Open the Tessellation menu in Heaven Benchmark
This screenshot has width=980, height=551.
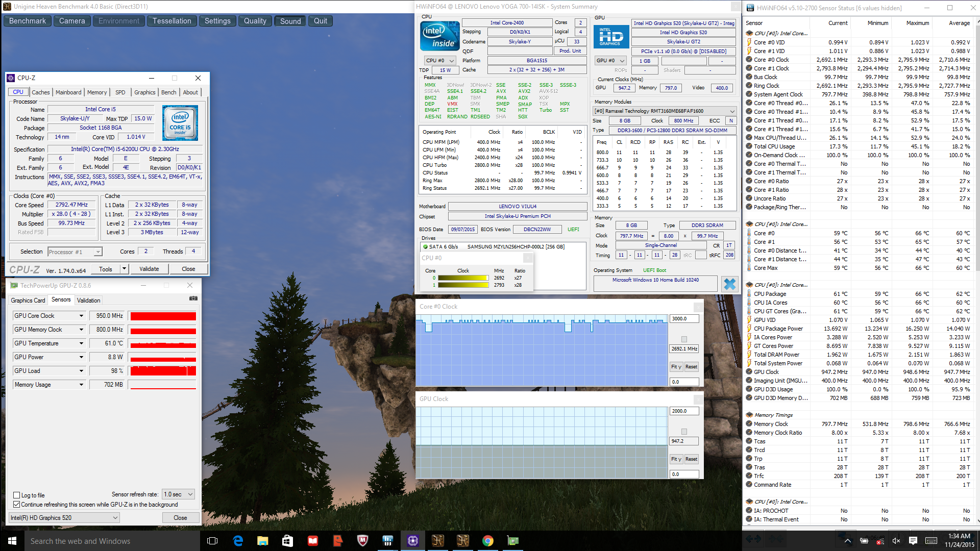tap(171, 21)
